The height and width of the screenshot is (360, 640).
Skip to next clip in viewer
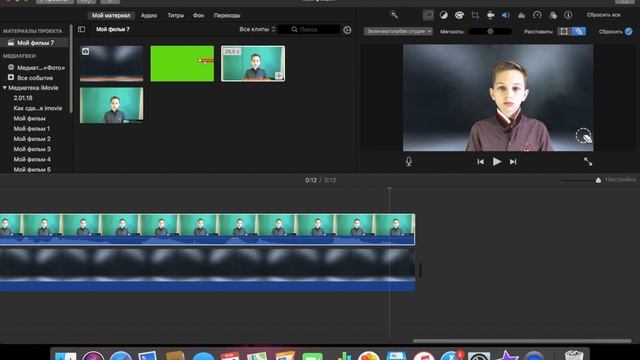click(x=513, y=162)
